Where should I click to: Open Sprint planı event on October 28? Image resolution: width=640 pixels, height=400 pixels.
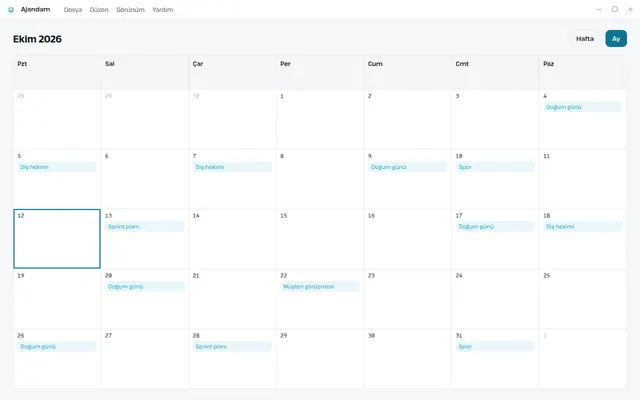[x=232, y=347]
